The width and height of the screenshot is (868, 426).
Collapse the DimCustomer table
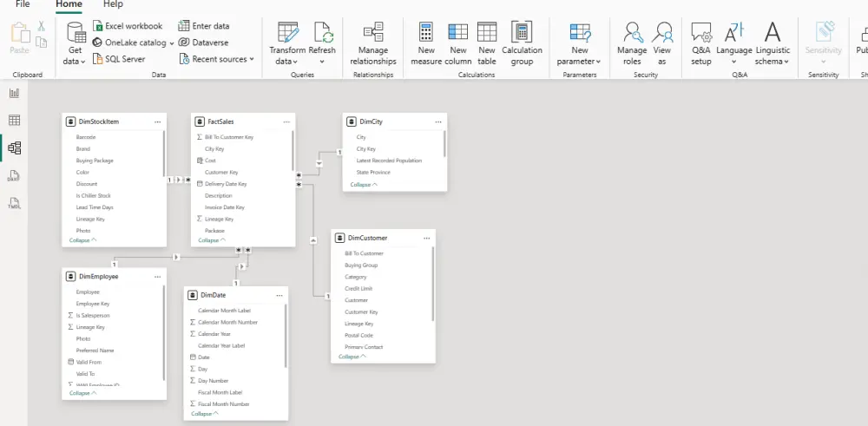click(352, 357)
